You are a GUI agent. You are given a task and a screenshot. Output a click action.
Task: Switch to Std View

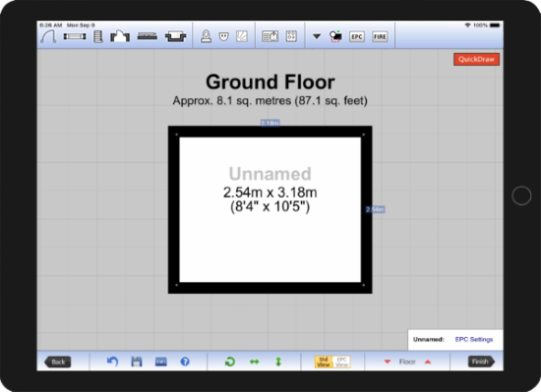(x=324, y=362)
